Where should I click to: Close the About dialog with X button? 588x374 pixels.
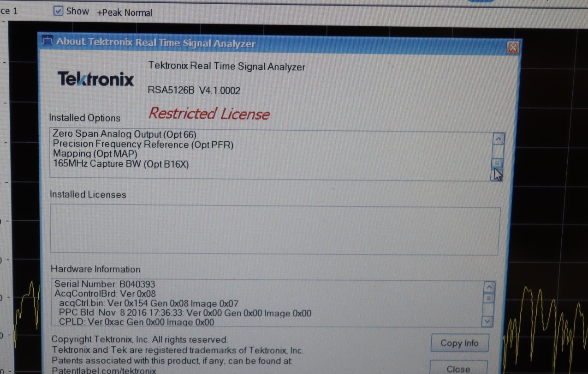click(512, 47)
